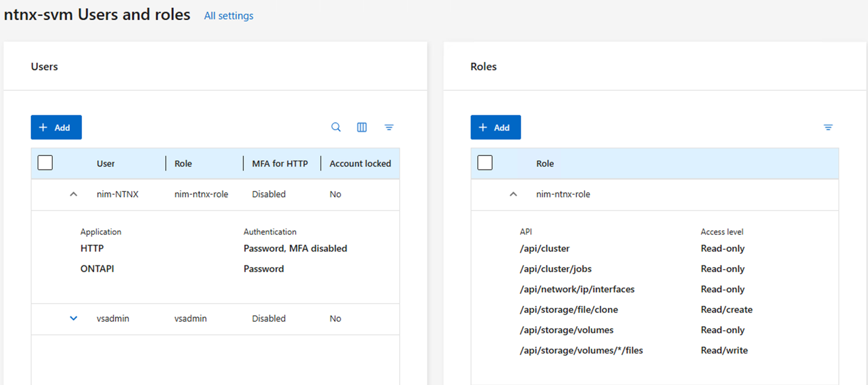Collapse the nim-NTNX user row
868x385 pixels.
pyautogui.click(x=73, y=194)
